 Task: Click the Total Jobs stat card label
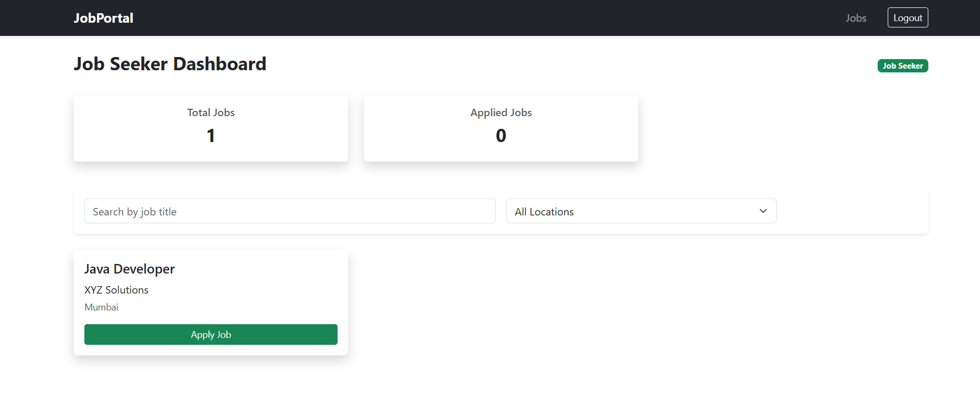[x=210, y=112]
